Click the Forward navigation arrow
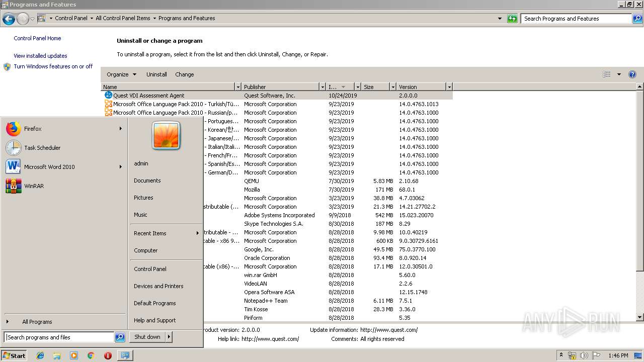 click(x=23, y=19)
